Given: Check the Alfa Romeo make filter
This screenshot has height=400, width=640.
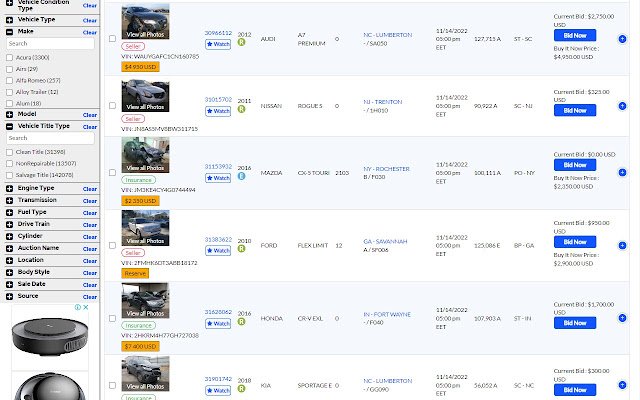Looking at the screenshot, I should [x=9, y=81].
